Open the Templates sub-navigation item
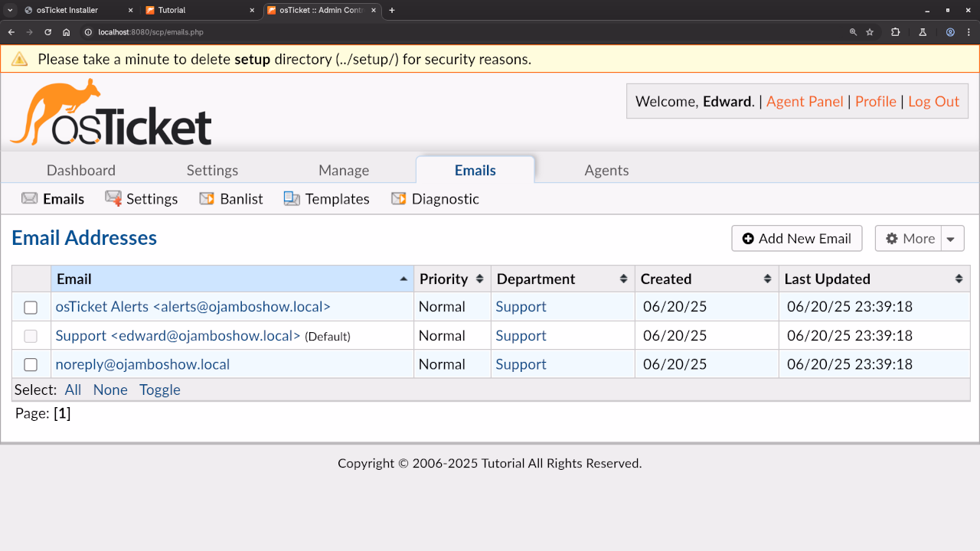Viewport: 980px width, 551px height. [x=327, y=199]
